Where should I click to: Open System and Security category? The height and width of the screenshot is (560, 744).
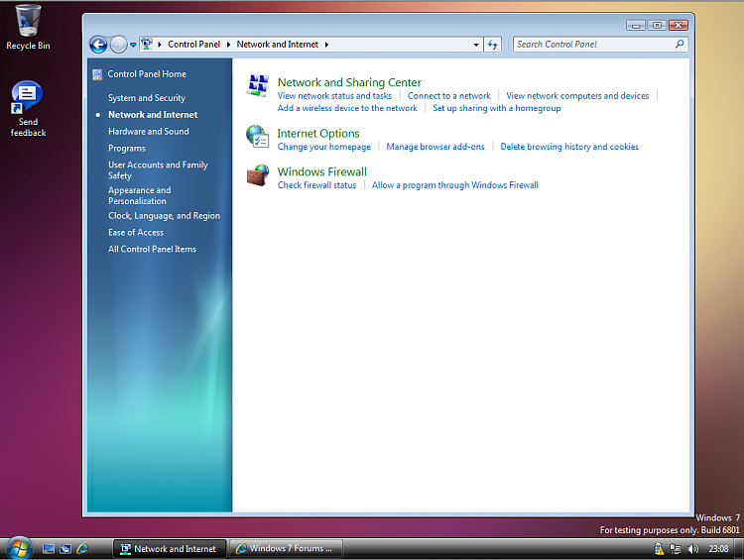tap(147, 98)
